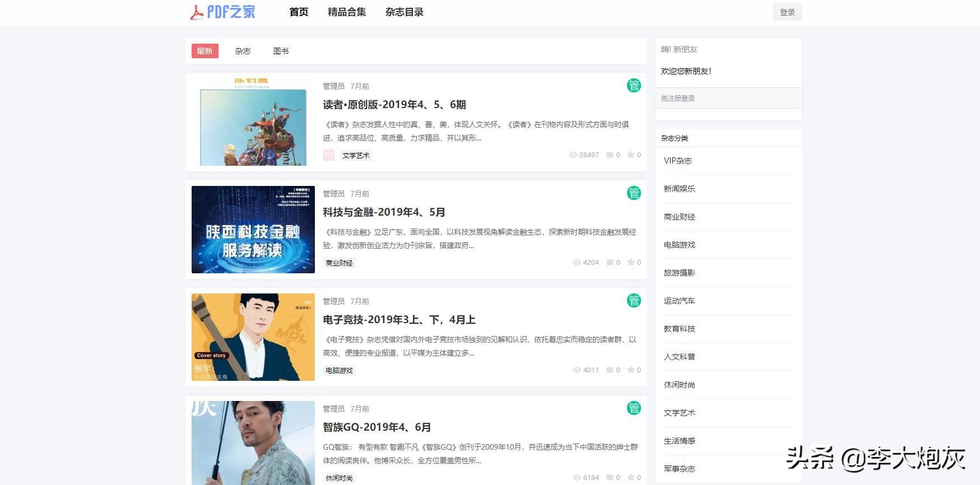980x485 pixels.
Task: Click 管理员 author on 智族GQ post
Action: [333, 409]
